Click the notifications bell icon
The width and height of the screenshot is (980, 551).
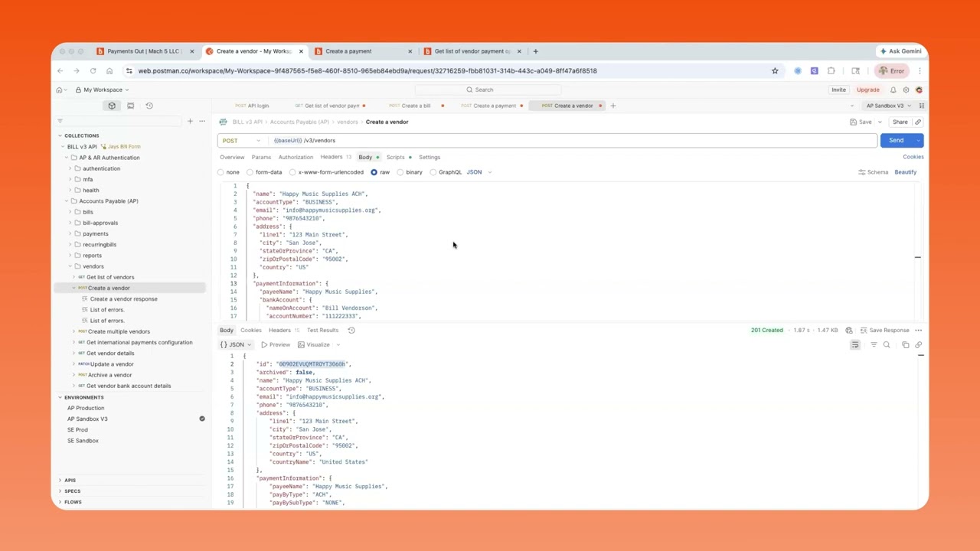coord(893,90)
